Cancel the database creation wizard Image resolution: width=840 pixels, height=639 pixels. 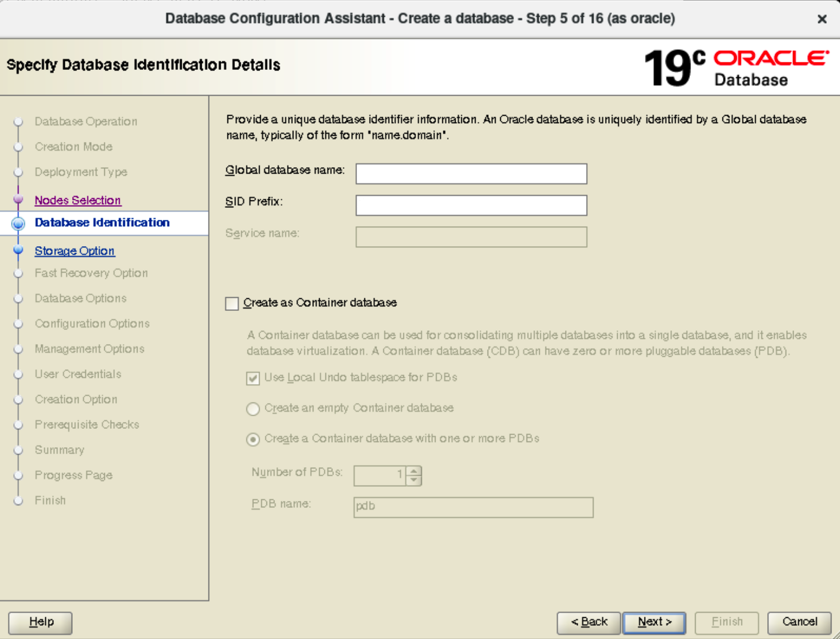(x=799, y=622)
